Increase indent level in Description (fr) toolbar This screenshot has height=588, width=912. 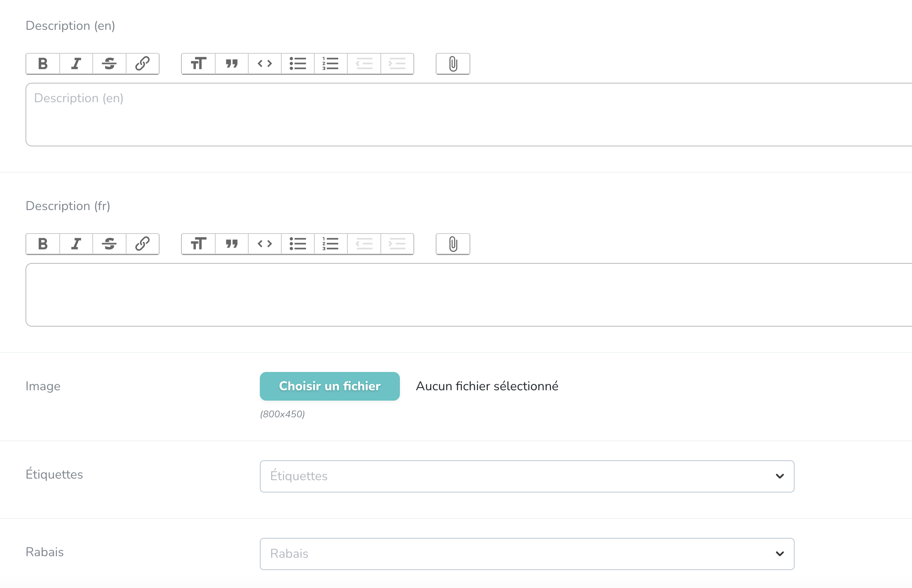397,244
